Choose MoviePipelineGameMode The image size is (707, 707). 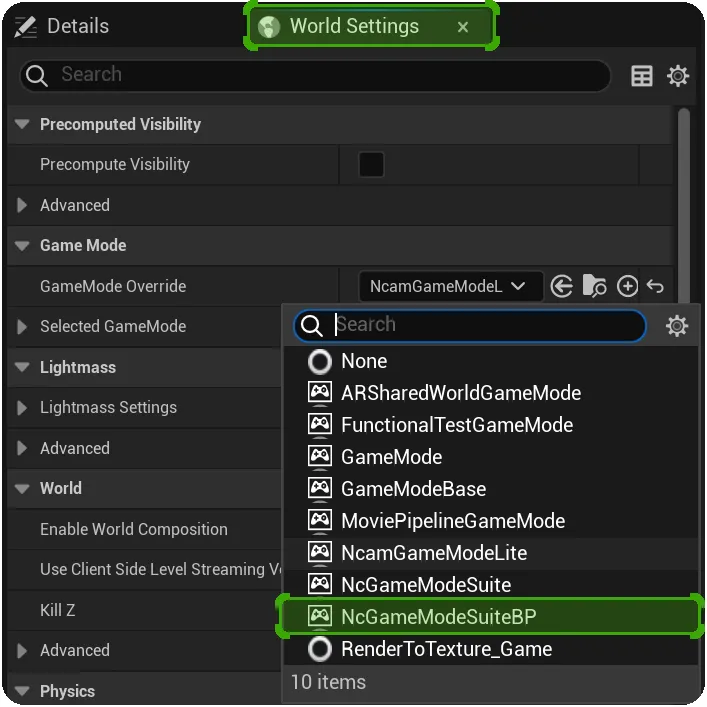pos(491,521)
